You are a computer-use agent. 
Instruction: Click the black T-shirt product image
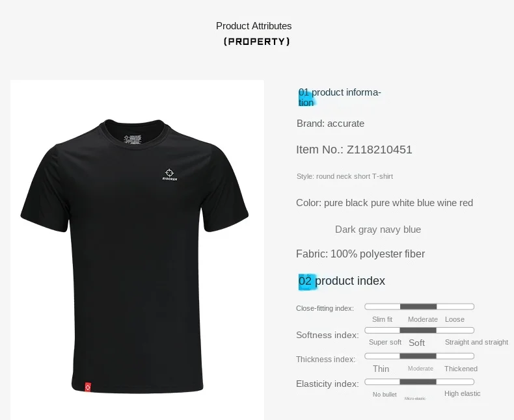[x=135, y=256]
